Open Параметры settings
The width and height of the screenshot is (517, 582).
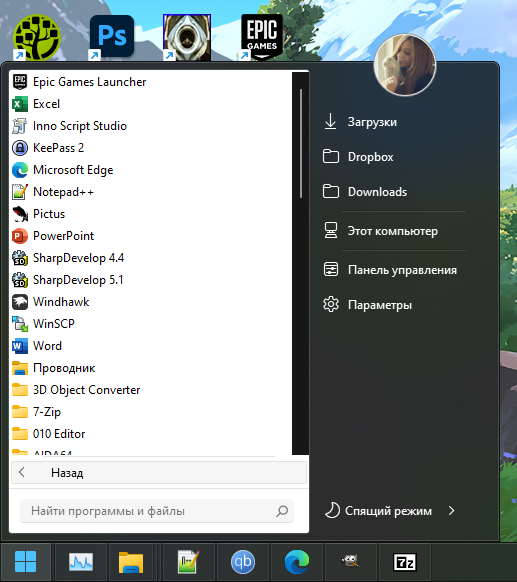pyautogui.click(x=367, y=305)
